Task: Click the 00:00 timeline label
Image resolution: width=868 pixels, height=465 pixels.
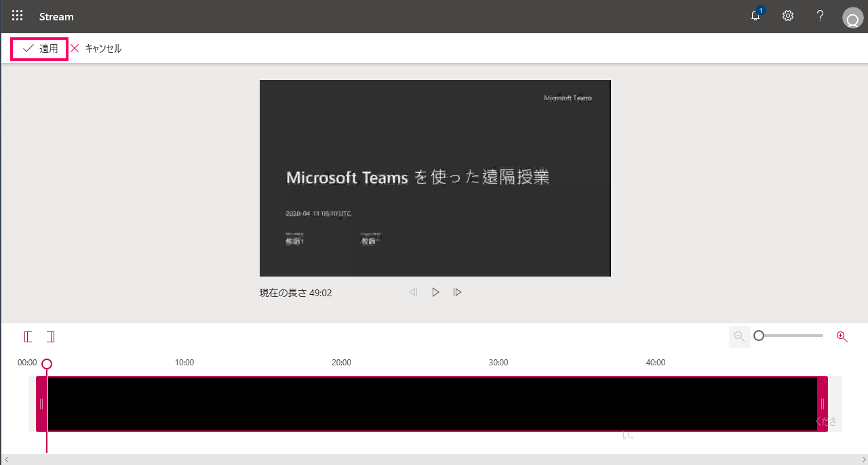Action: click(27, 363)
